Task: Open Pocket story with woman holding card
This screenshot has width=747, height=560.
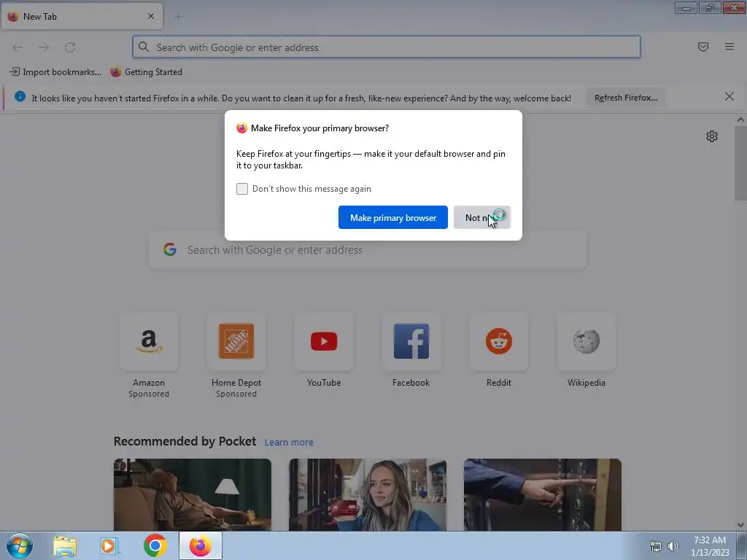Action: pos(368,494)
